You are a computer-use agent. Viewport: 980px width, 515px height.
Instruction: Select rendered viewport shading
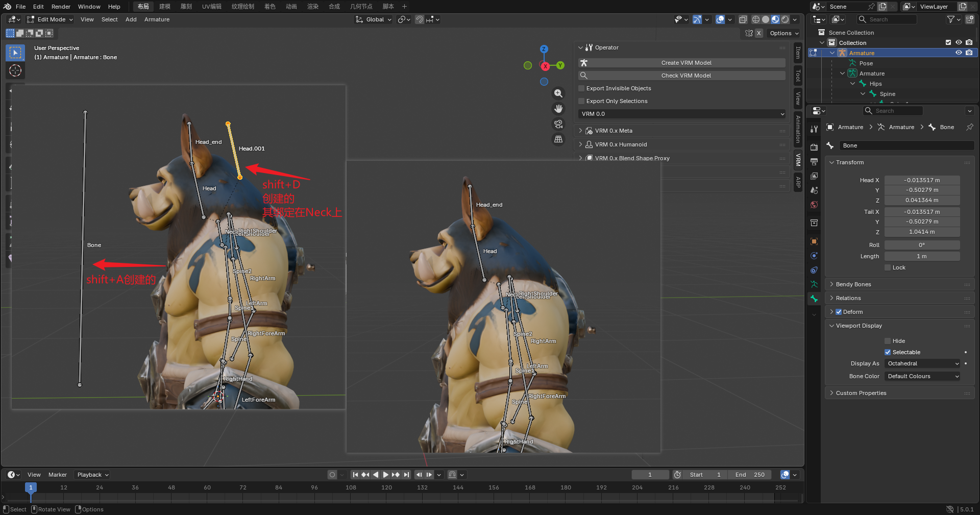point(785,19)
